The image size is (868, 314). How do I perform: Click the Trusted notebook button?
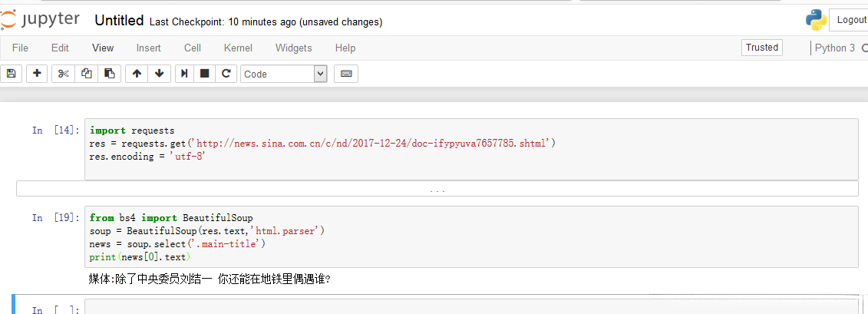(x=762, y=48)
